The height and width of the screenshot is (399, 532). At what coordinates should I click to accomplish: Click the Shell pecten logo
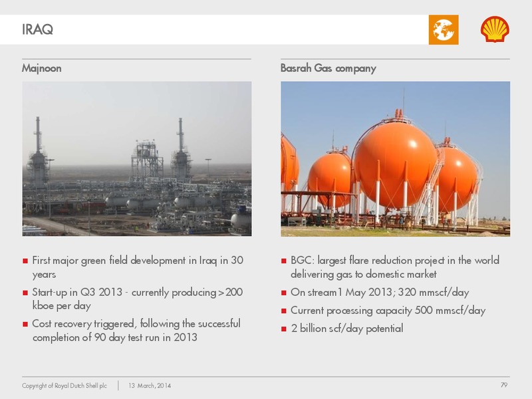[x=495, y=29]
